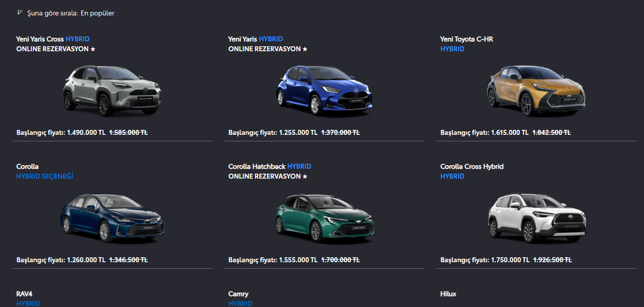644x307 pixels.
Task: Click 'ONLINE REZERVASYON ★' under Yeni Yaris
Action: tap(268, 49)
